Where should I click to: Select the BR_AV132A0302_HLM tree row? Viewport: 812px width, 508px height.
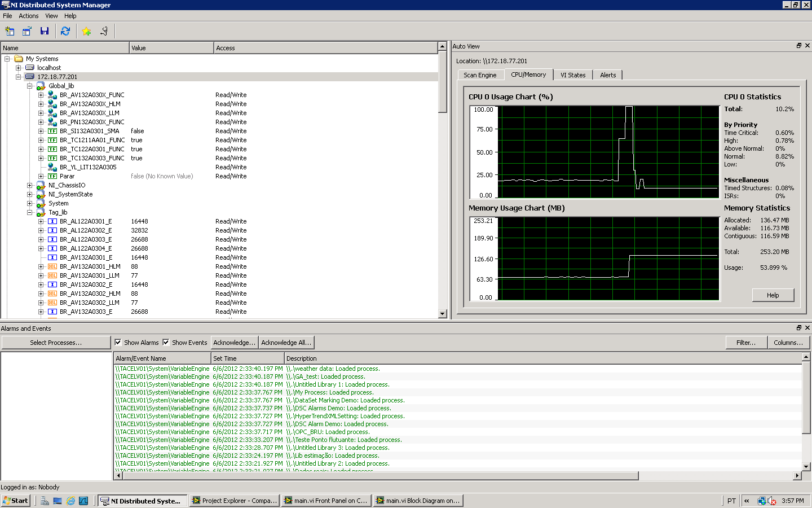tap(220, 294)
